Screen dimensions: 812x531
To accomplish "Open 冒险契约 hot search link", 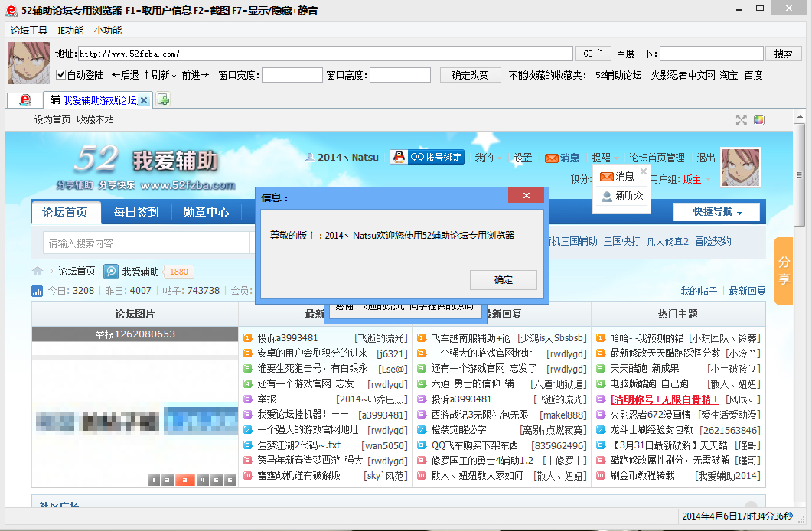I will click(713, 242).
